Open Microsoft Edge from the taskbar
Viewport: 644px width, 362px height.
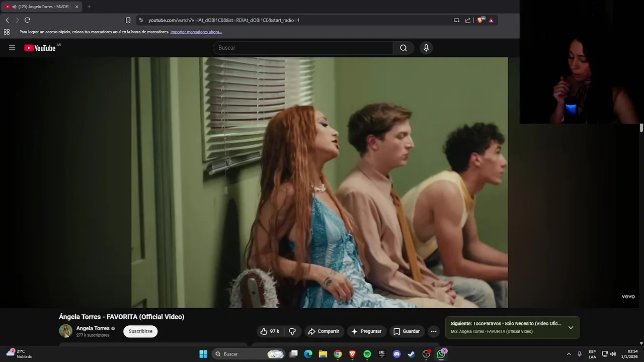pos(308,354)
